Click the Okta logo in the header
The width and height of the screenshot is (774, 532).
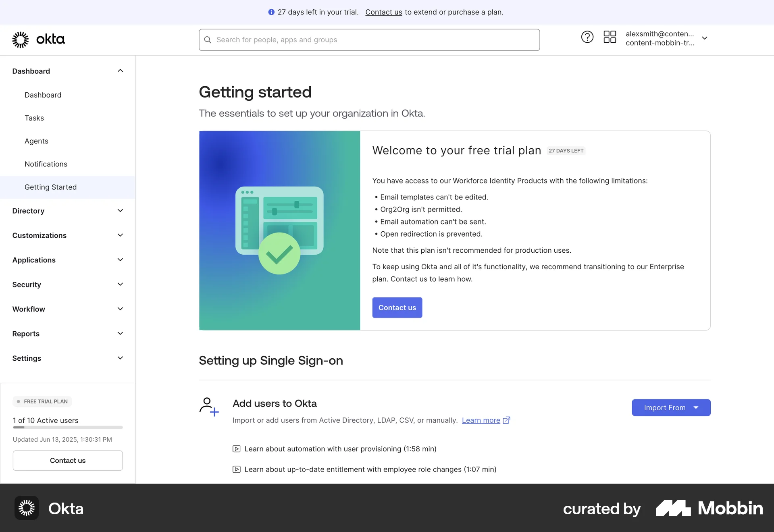[39, 39]
